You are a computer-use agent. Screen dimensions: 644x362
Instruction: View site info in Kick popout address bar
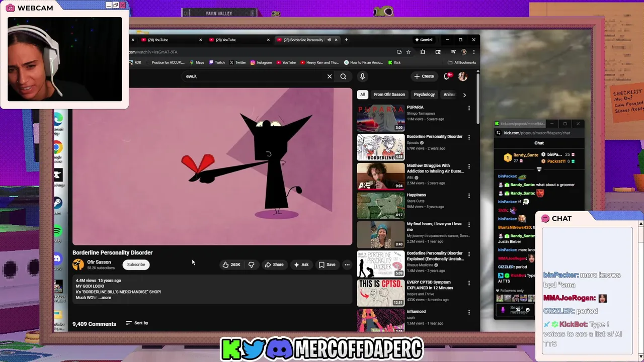tap(499, 133)
